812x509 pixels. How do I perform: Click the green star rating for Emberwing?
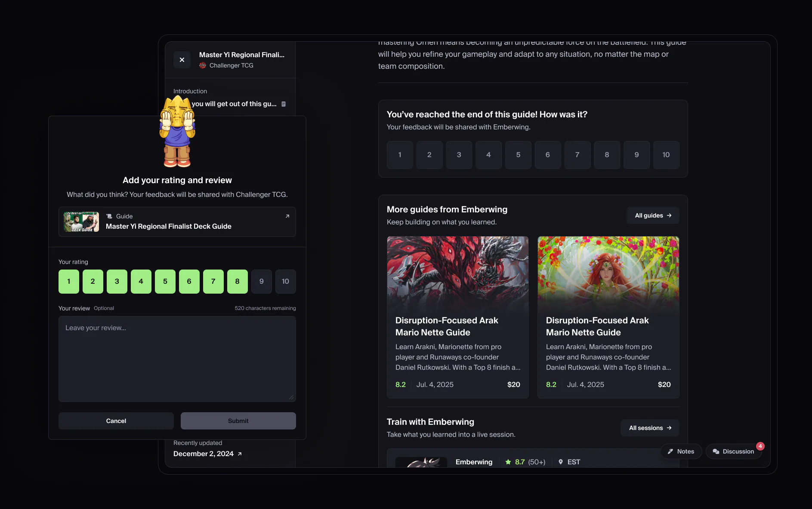508,462
